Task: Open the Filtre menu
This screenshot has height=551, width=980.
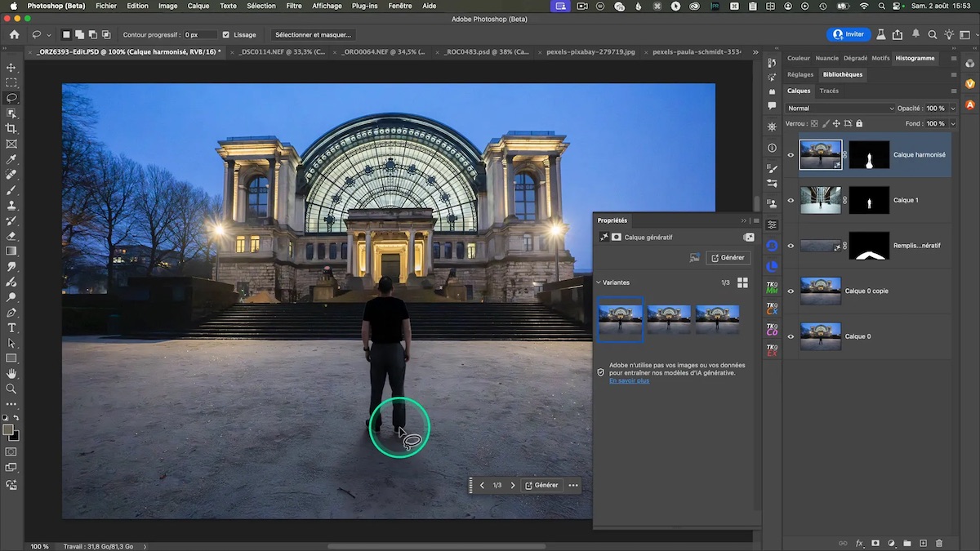Action: pyautogui.click(x=294, y=6)
